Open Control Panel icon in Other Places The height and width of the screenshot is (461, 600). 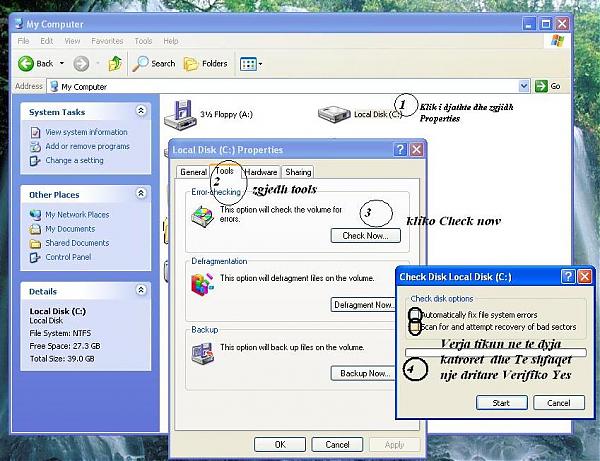tap(35, 257)
